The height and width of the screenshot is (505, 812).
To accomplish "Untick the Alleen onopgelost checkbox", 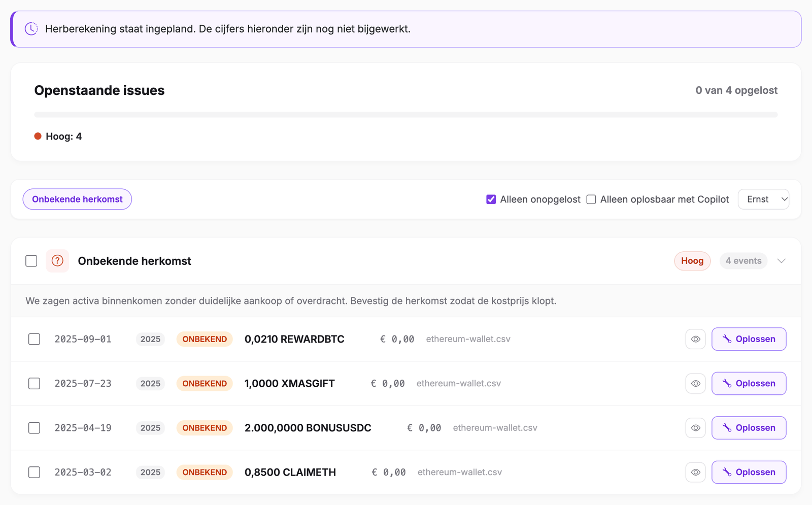I will click(491, 199).
